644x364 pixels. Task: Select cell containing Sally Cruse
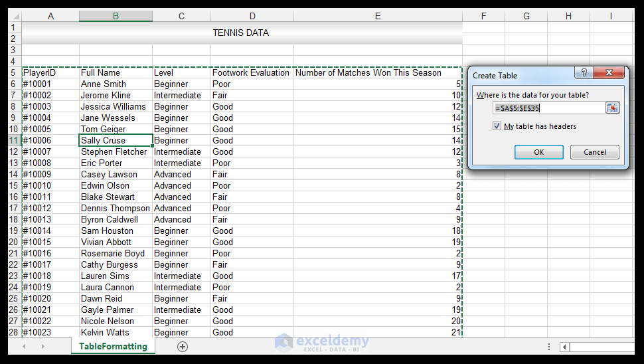[x=116, y=141]
